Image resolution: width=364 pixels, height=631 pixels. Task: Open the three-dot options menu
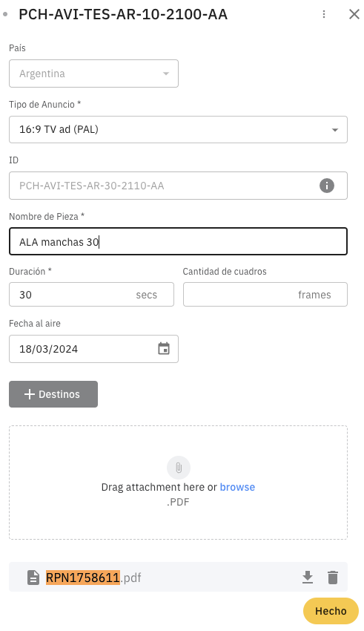pyautogui.click(x=324, y=14)
